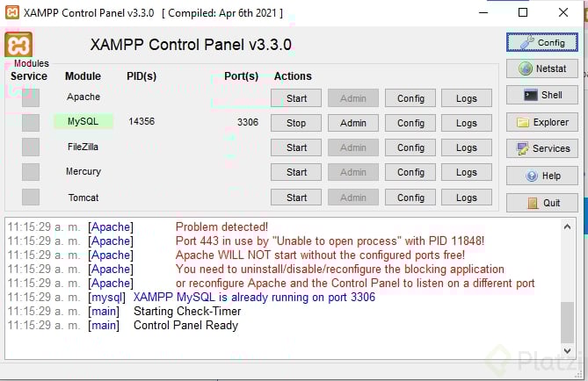Toggle the Mercury service checkbox
588x381 pixels.
tap(31, 172)
